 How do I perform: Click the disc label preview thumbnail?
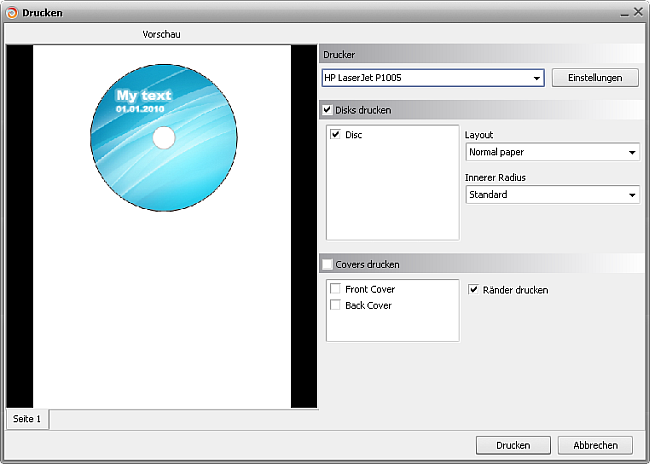click(164, 138)
